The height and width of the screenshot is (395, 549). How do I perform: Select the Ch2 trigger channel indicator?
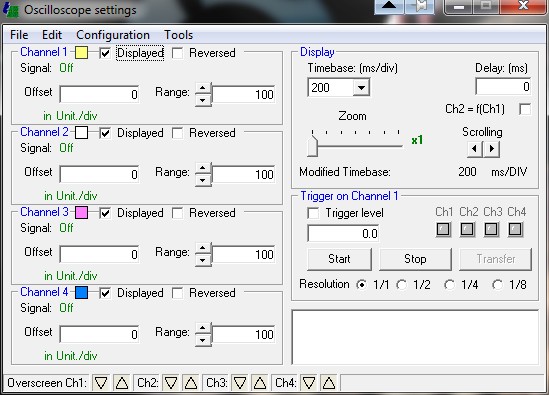tap(467, 229)
